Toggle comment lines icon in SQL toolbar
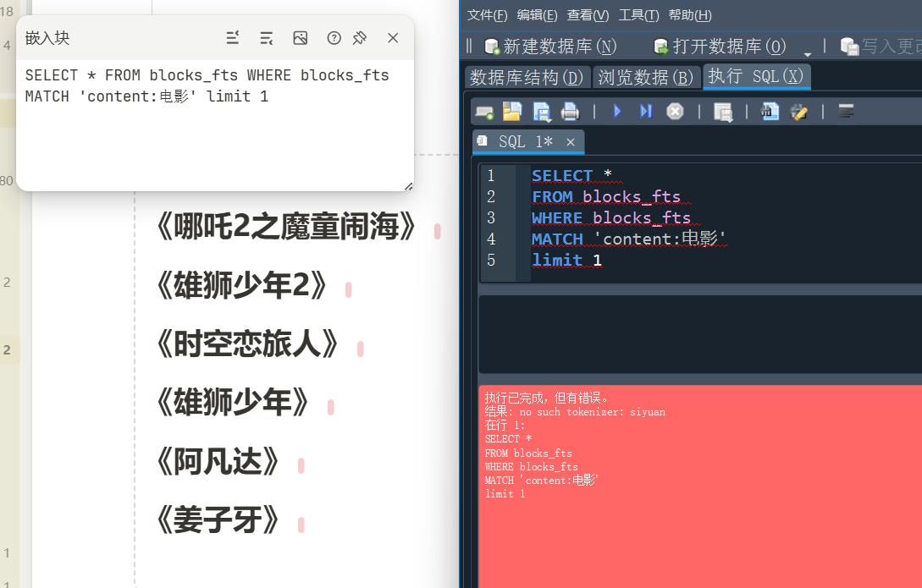Image resolution: width=922 pixels, height=588 pixels. tap(846, 111)
